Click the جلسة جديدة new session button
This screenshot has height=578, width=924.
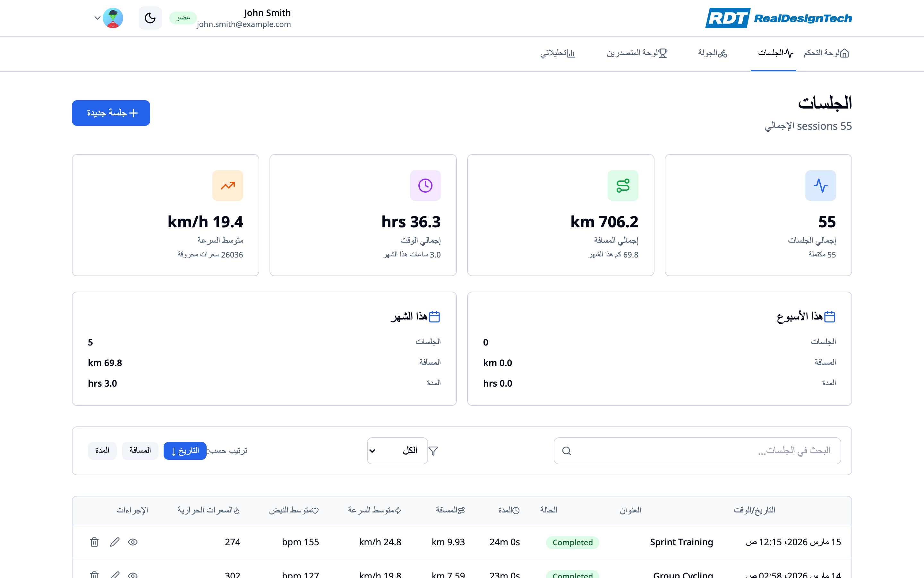coord(111,113)
